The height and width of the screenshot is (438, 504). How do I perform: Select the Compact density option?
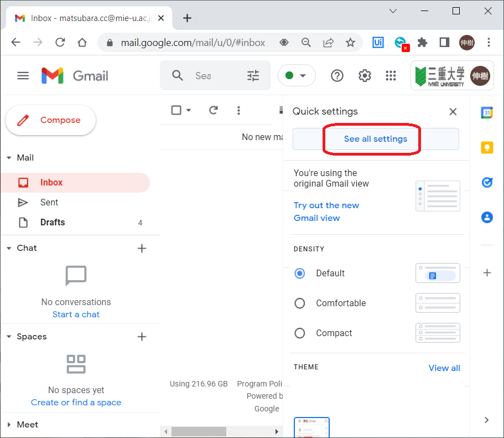(299, 333)
